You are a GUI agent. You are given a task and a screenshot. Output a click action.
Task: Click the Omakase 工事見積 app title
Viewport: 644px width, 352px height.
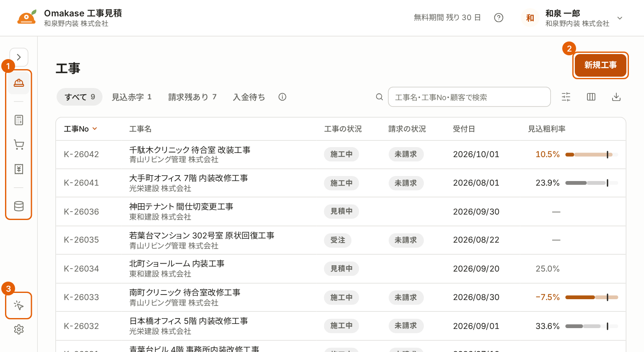(x=83, y=13)
